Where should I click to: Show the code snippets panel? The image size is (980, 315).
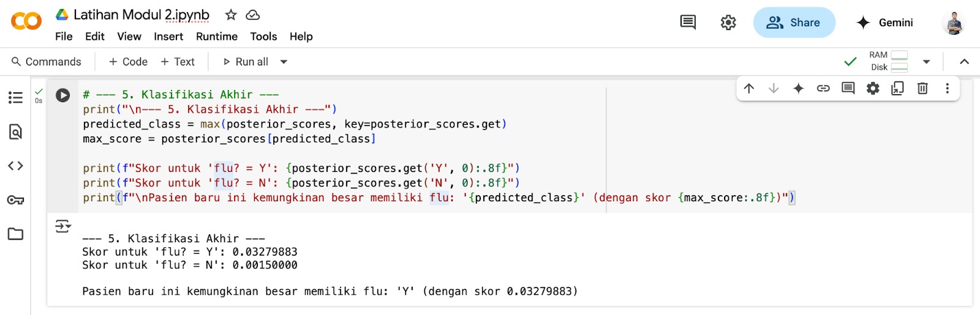(x=15, y=166)
